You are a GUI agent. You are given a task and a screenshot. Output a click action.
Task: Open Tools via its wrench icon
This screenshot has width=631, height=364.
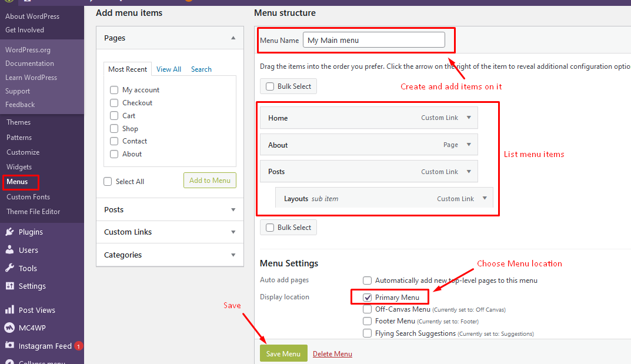click(x=9, y=268)
